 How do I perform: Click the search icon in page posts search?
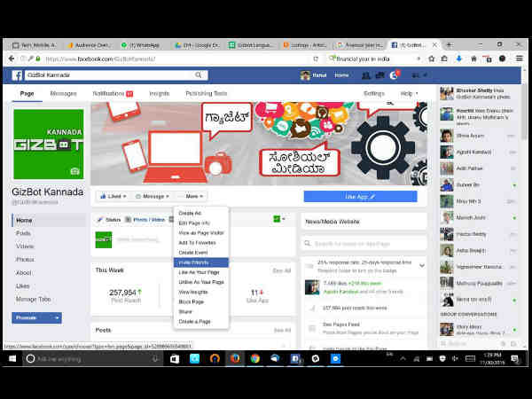click(308, 244)
